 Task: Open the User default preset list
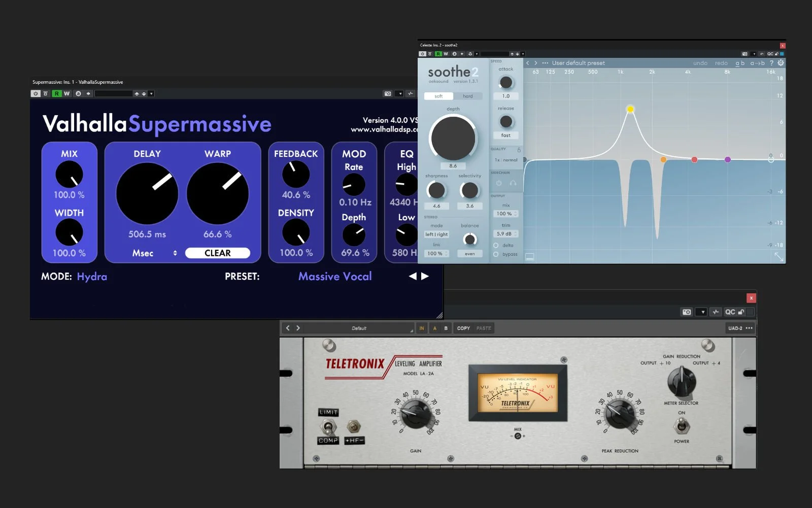(578, 63)
